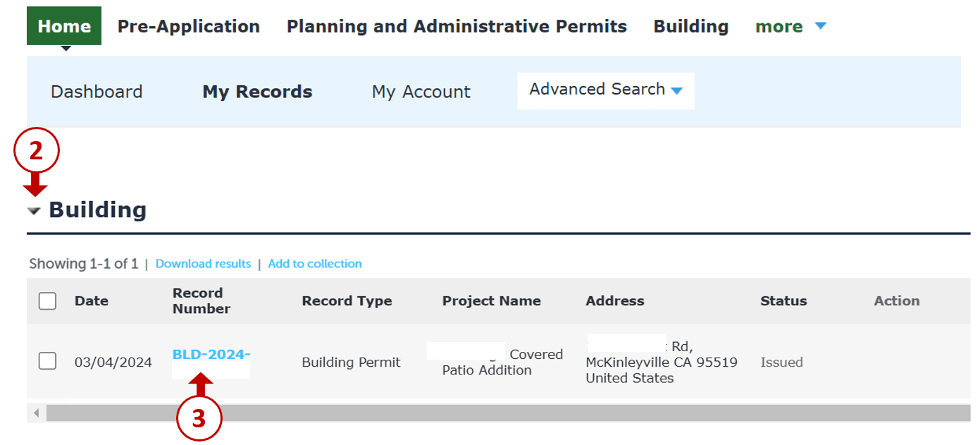Switch to the Building top tab
This screenshot has width=980, height=445.
click(x=690, y=27)
